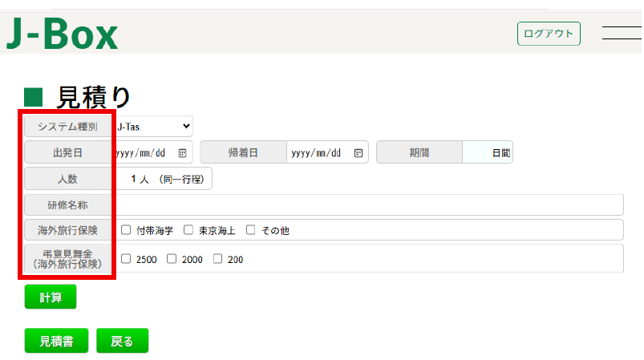Open the calendar picker for 帰着日

[x=358, y=152]
